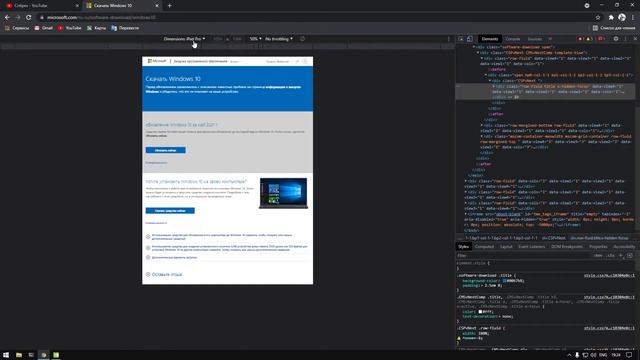Add new style rule plus icon
The height and width of the screenshot is (360, 640).
[621, 256]
